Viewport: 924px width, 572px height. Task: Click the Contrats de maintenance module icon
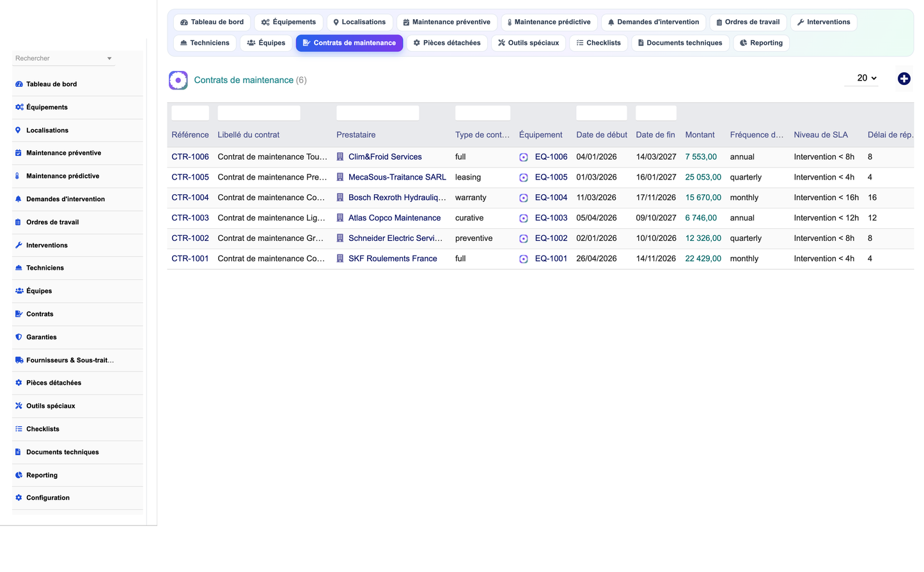coord(178,80)
